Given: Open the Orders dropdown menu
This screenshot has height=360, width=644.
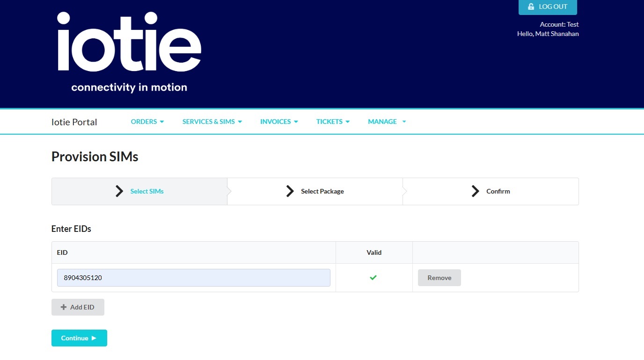Looking at the screenshot, I should 147,122.
